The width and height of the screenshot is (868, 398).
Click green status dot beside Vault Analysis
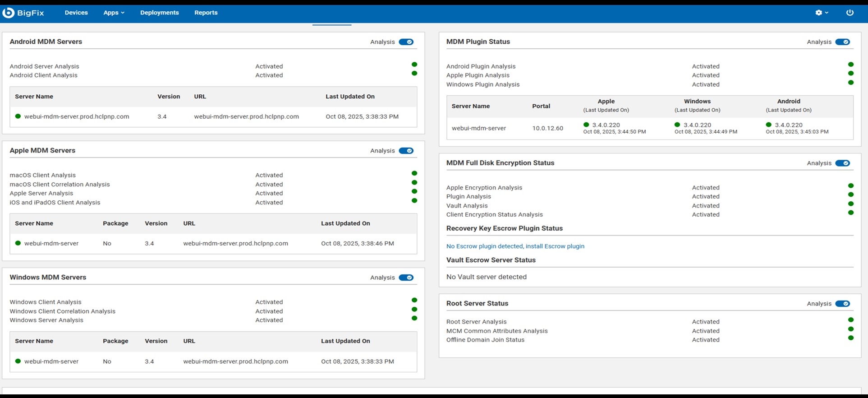(x=851, y=204)
